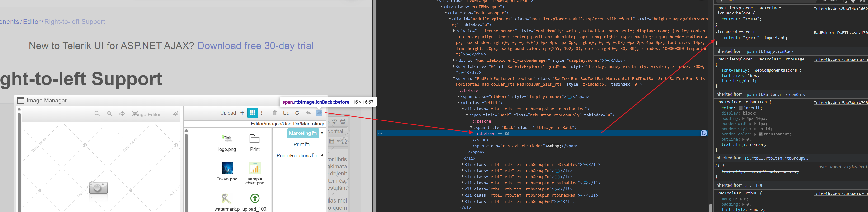Zoom in on the image preview
868x212 pixels.
[x=109, y=114]
